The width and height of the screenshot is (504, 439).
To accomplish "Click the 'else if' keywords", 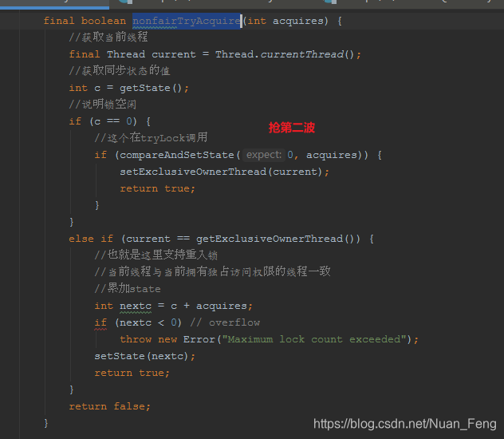I will pos(91,239).
